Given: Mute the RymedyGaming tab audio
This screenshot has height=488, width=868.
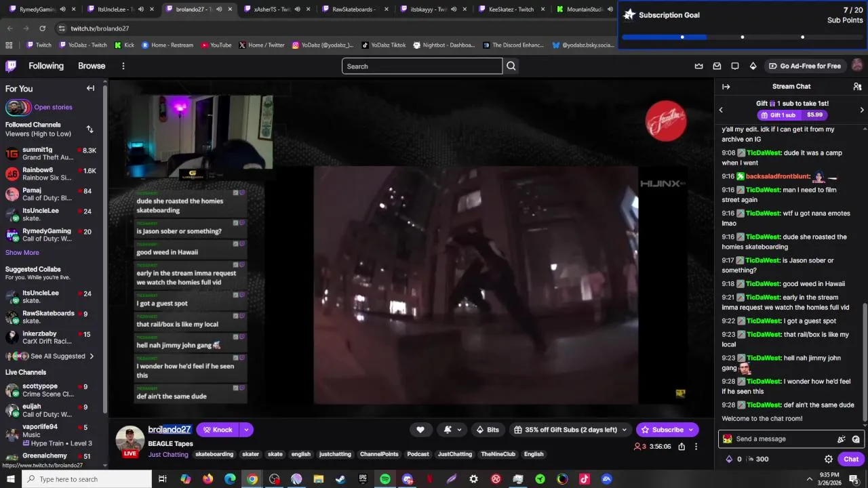Looking at the screenshot, I should 62,9.
